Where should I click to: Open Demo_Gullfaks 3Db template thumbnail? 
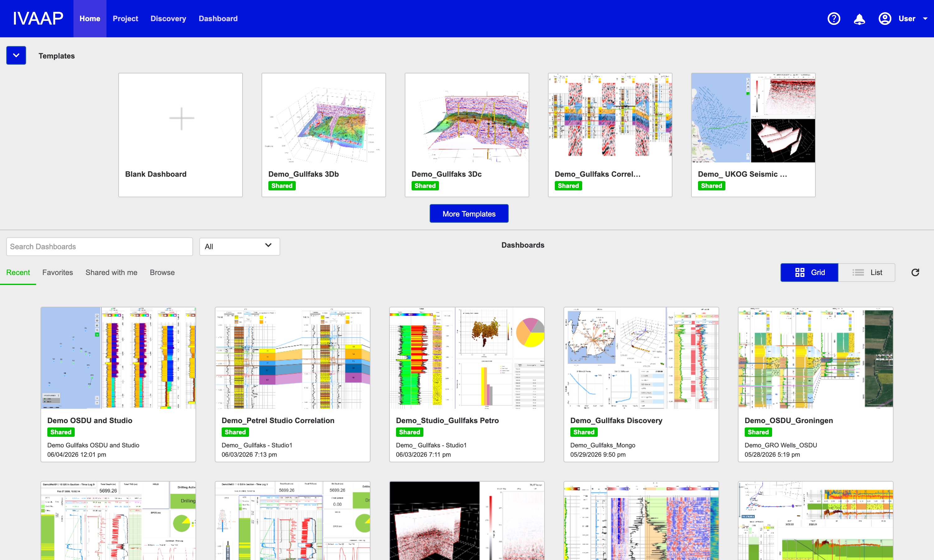pyautogui.click(x=323, y=118)
